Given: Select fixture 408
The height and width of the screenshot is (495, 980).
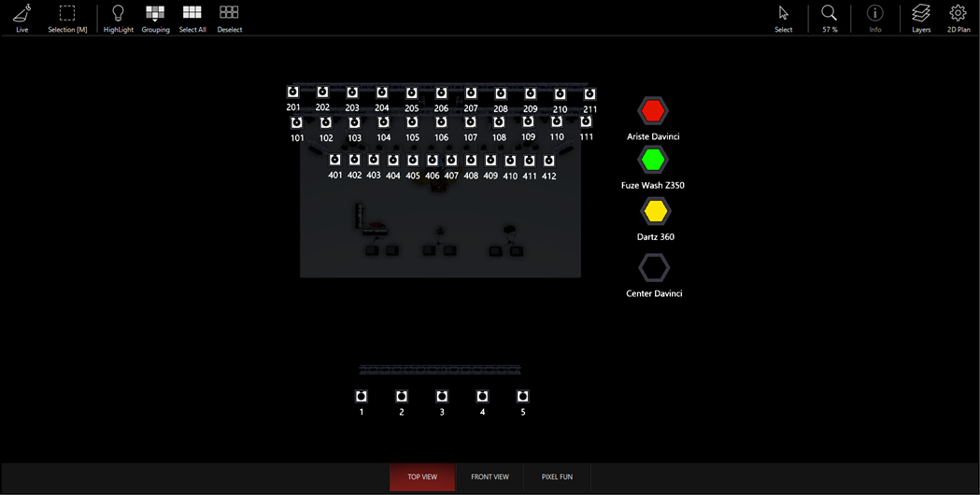Looking at the screenshot, I should 471,161.
